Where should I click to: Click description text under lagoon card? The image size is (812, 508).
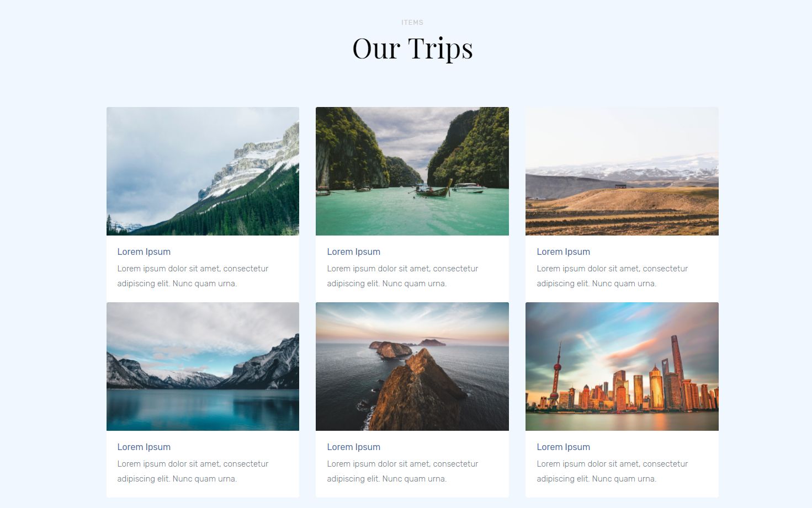point(402,276)
